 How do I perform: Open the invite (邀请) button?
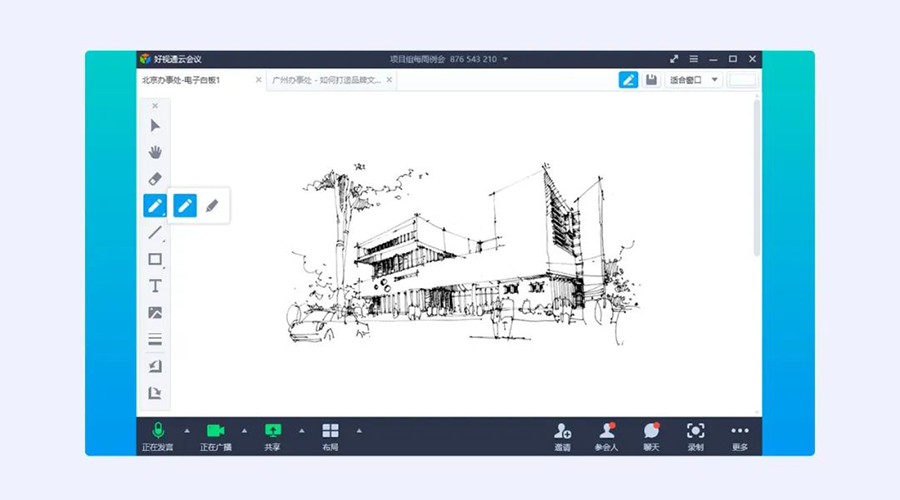pyautogui.click(x=563, y=436)
